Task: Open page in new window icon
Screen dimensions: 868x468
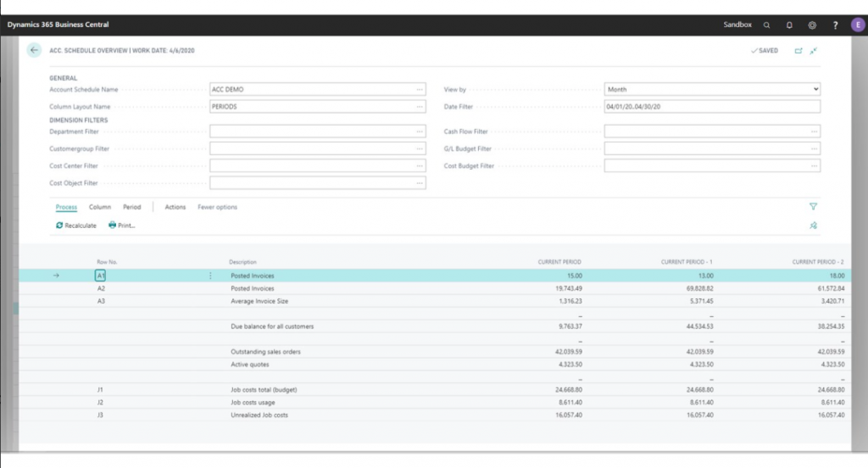Action: (x=798, y=51)
